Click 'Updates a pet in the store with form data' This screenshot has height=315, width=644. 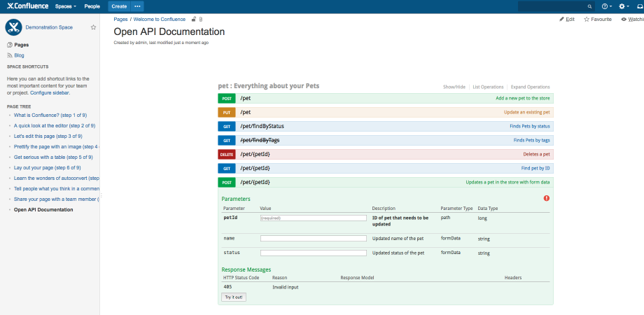(507, 182)
